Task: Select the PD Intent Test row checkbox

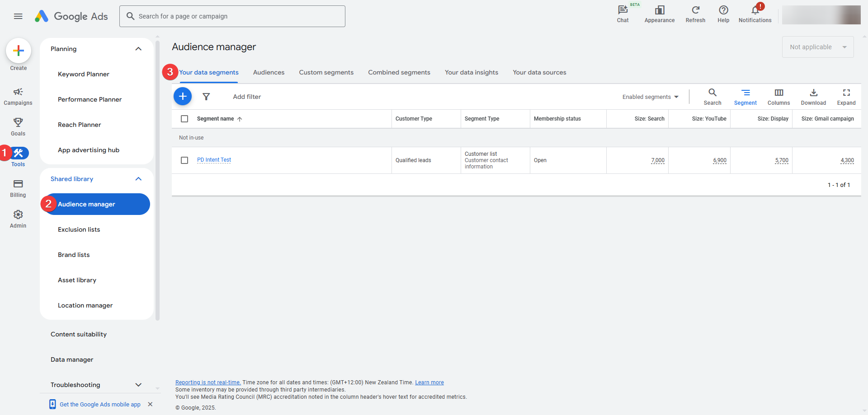Action: pyautogui.click(x=184, y=160)
